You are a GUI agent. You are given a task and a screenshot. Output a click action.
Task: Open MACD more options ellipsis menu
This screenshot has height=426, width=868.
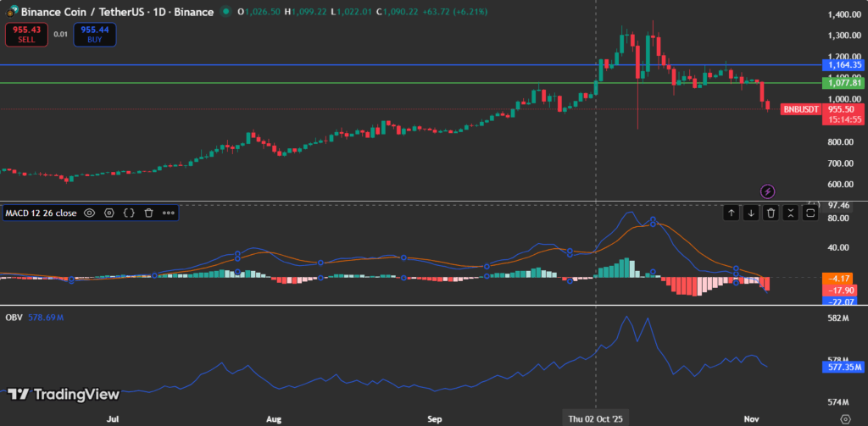(168, 213)
